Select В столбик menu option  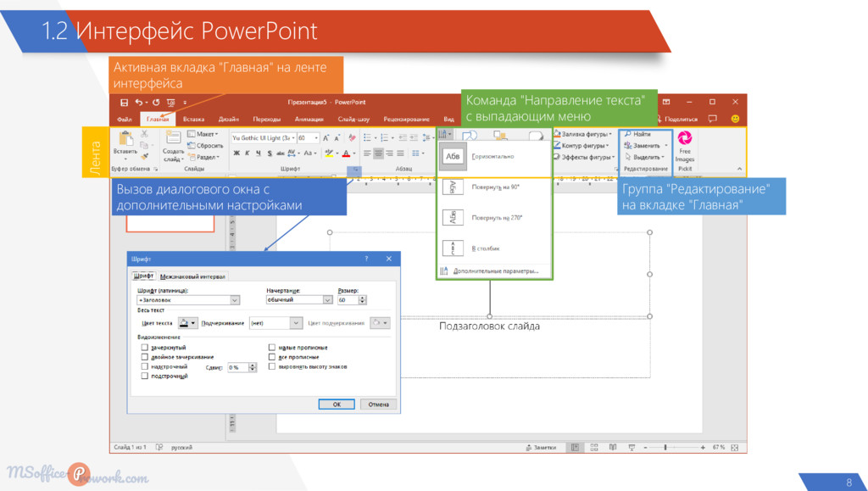[x=494, y=248]
